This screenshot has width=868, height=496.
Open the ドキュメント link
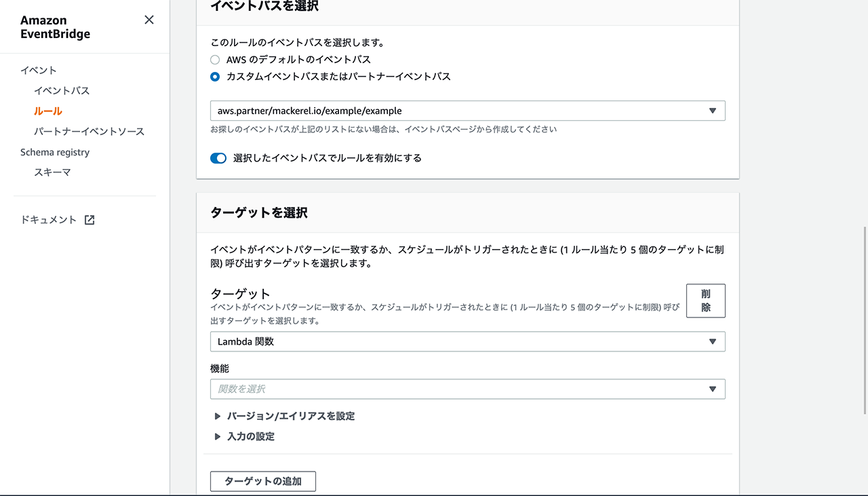pyautogui.click(x=49, y=220)
